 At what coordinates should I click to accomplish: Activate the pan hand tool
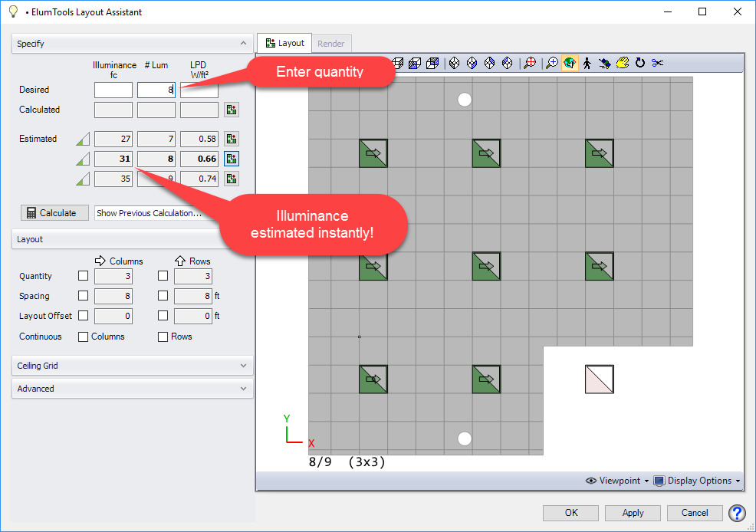coord(622,64)
